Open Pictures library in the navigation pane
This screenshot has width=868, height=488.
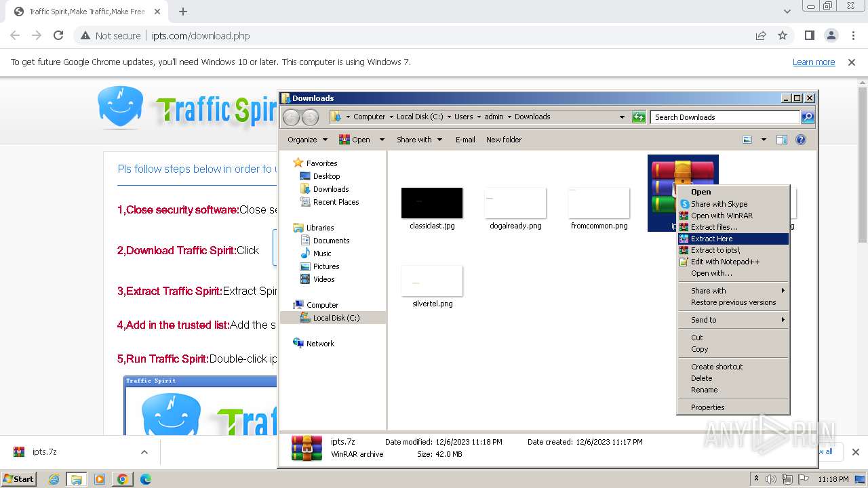(325, 266)
